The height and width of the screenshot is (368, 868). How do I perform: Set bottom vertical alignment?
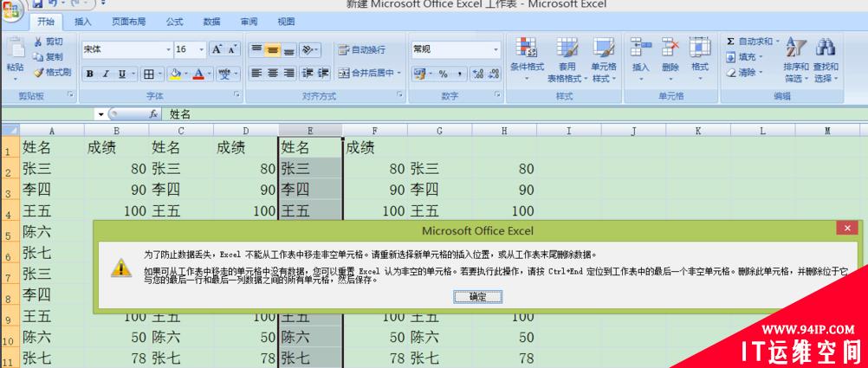[289, 49]
